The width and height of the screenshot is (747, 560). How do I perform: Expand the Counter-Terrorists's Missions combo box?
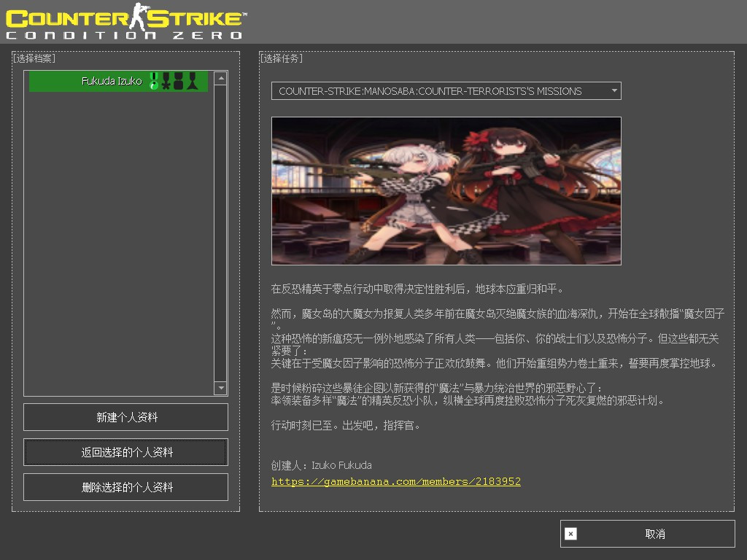point(446,90)
